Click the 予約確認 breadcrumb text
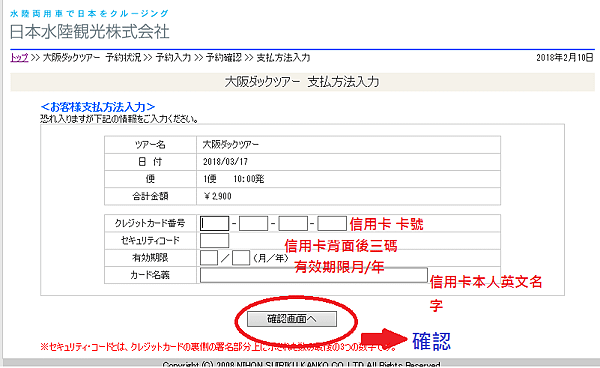The height and width of the screenshot is (368, 600). point(224,58)
